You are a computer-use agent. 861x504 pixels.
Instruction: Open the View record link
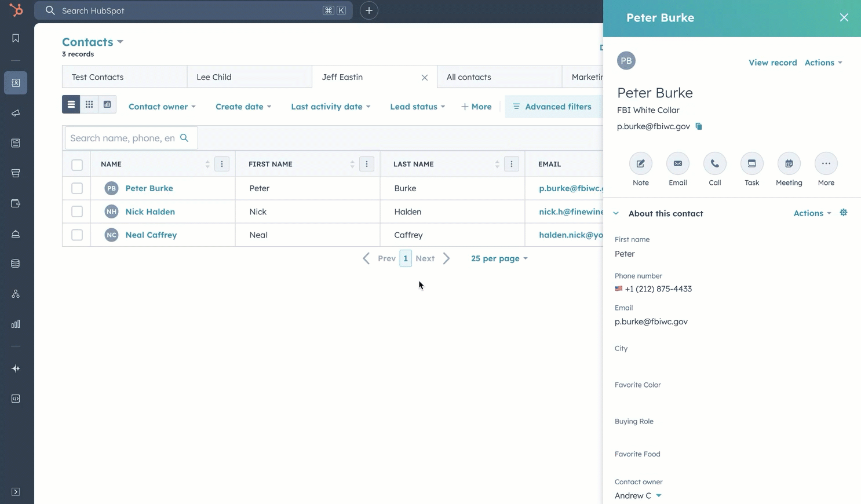[x=772, y=63]
